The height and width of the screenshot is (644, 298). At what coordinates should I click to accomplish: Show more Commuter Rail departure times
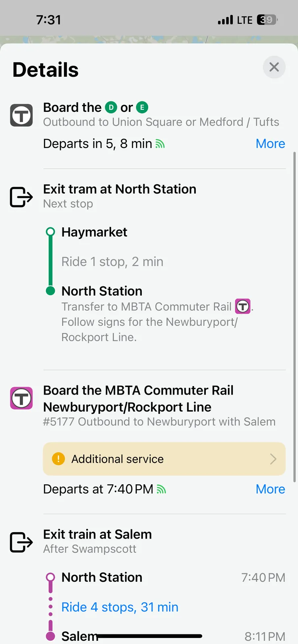tap(270, 489)
